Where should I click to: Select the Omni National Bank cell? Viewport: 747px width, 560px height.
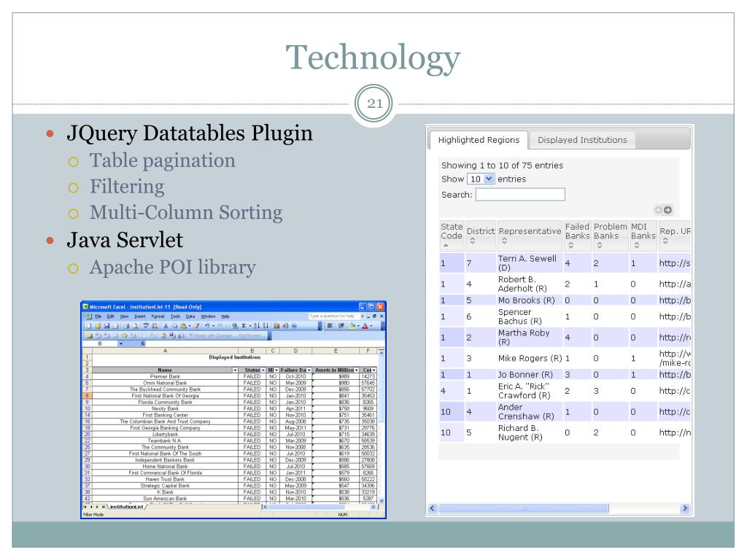(165, 383)
